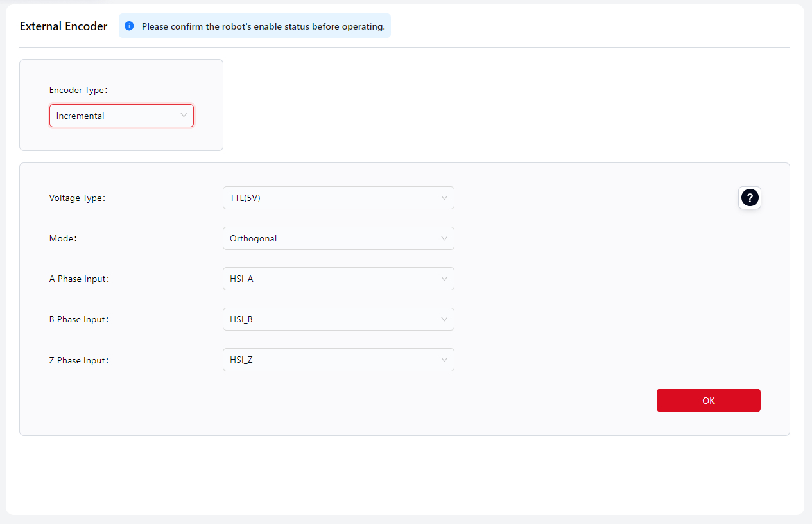This screenshot has height=524, width=812.
Task: Click the B Phase Input chevron arrow
Action: [x=444, y=319]
